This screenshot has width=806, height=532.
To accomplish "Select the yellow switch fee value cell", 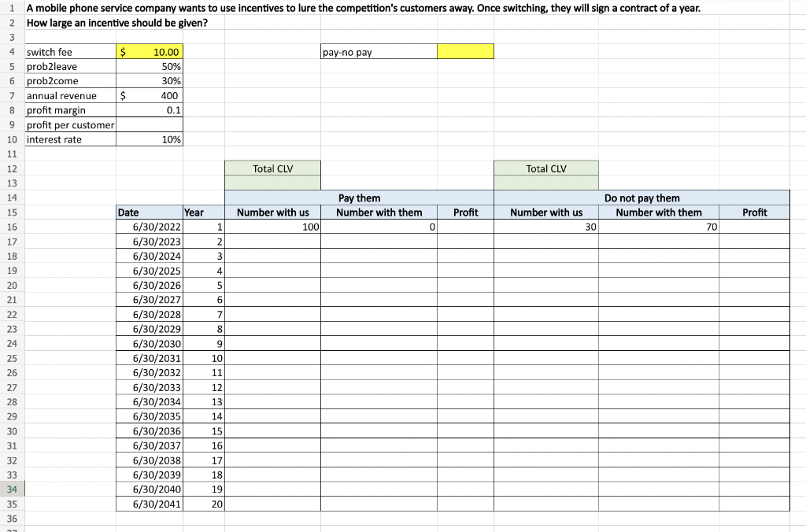I will [150, 51].
